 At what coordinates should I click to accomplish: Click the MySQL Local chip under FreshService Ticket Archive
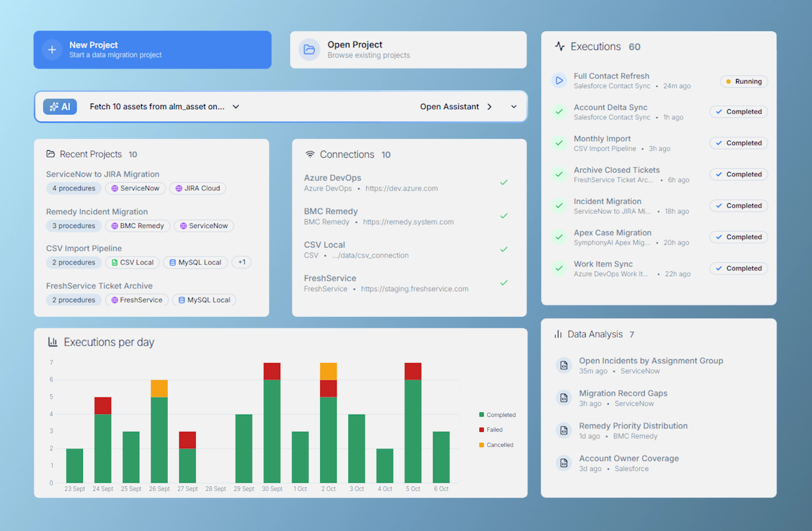pos(204,300)
